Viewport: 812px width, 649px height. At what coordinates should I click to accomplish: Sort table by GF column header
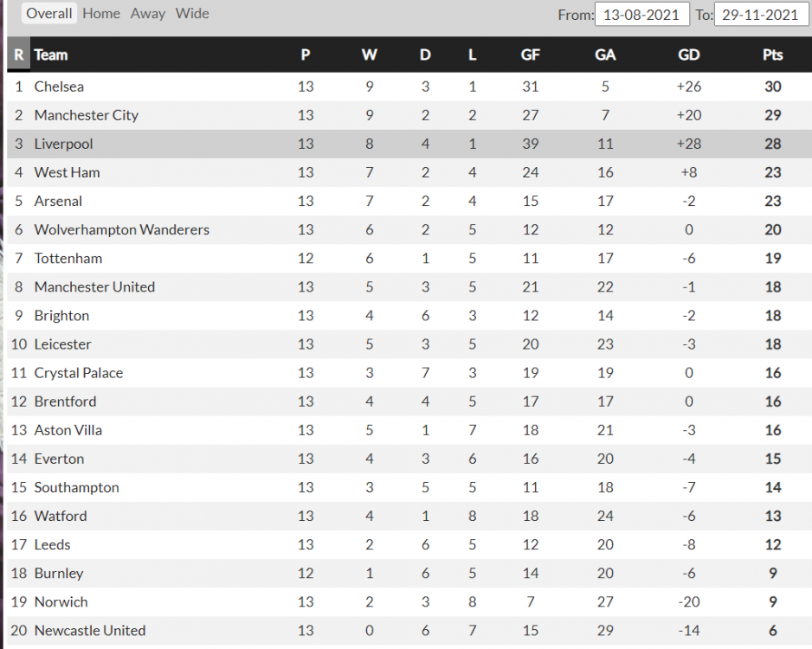[x=531, y=55]
